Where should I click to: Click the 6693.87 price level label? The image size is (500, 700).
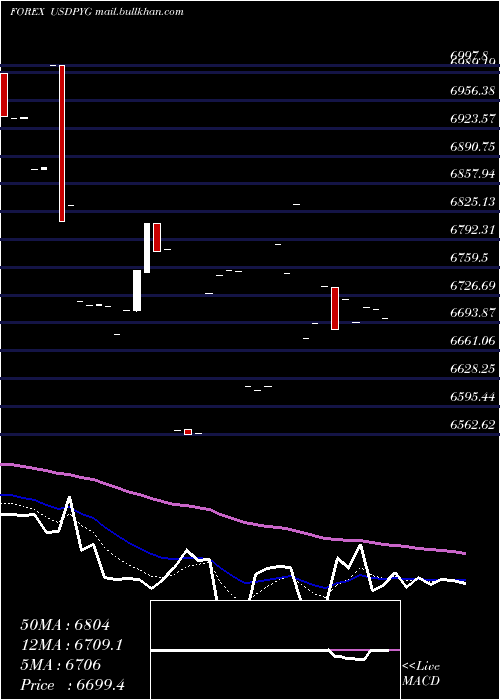[x=472, y=313]
